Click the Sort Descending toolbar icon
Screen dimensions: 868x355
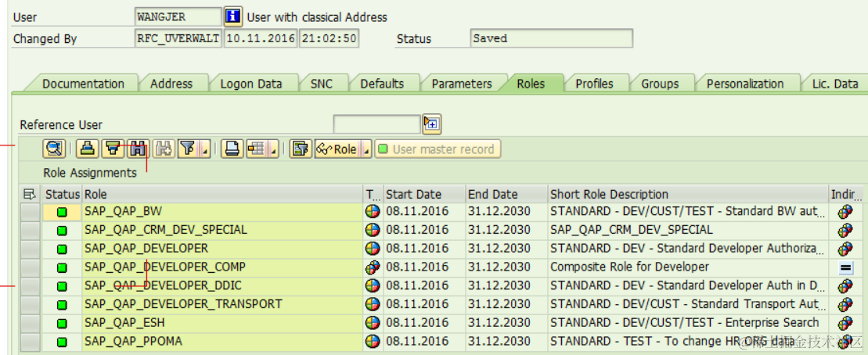pos(113,149)
